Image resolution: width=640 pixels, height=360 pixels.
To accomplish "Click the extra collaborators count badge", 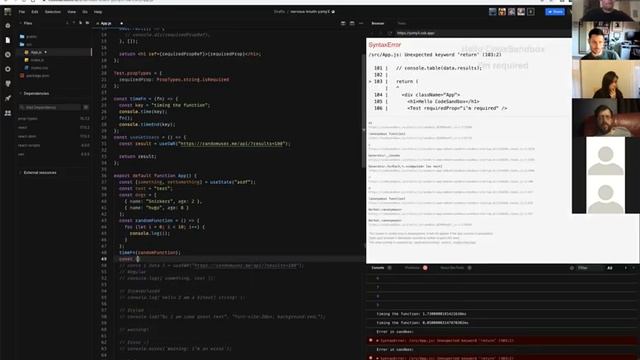I will (531, 12).
